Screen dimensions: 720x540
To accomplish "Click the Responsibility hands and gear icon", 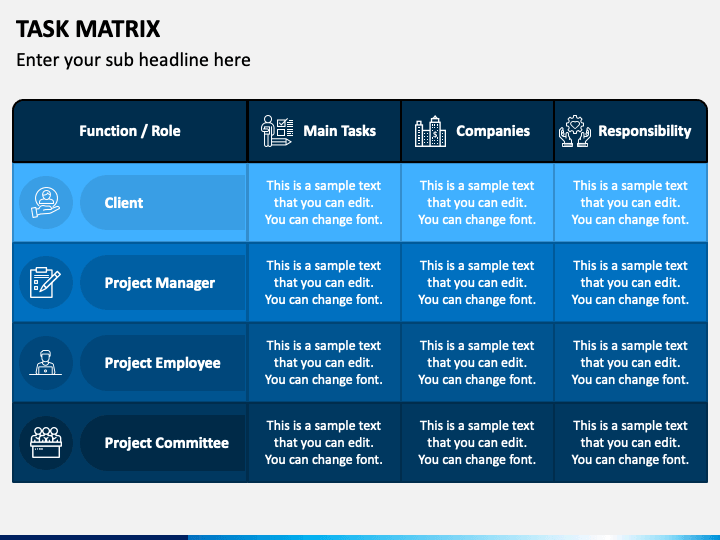I will pos(574,131).
